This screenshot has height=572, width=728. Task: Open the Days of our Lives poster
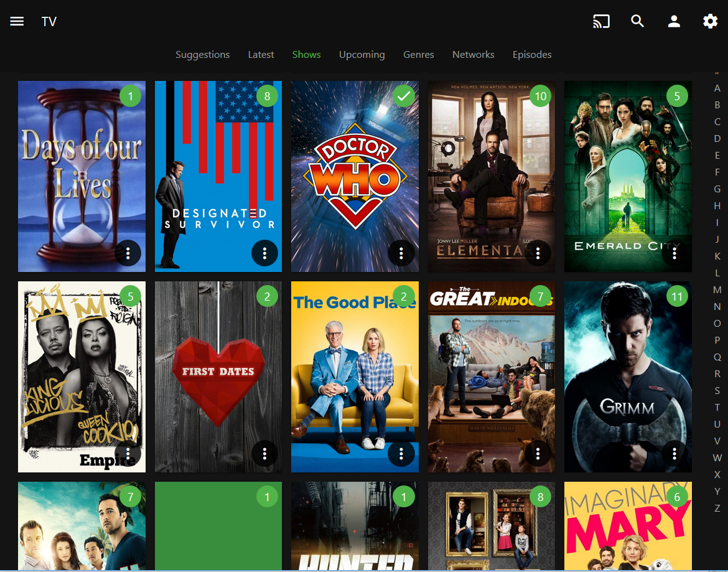point(82,176)
